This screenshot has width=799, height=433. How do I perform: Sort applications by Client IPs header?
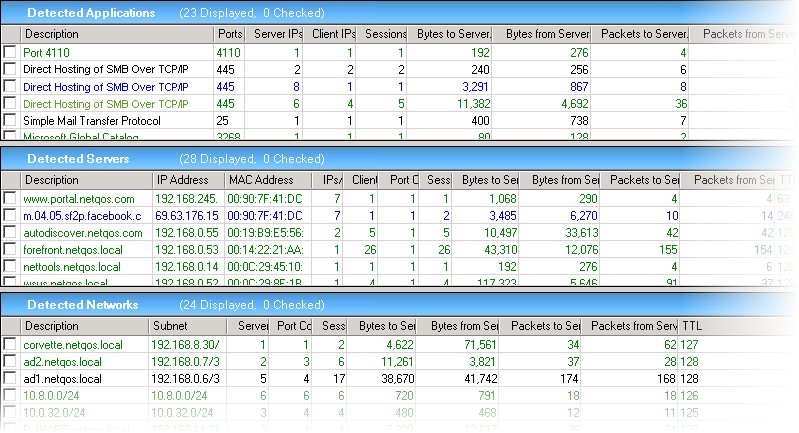click(330, 34)
